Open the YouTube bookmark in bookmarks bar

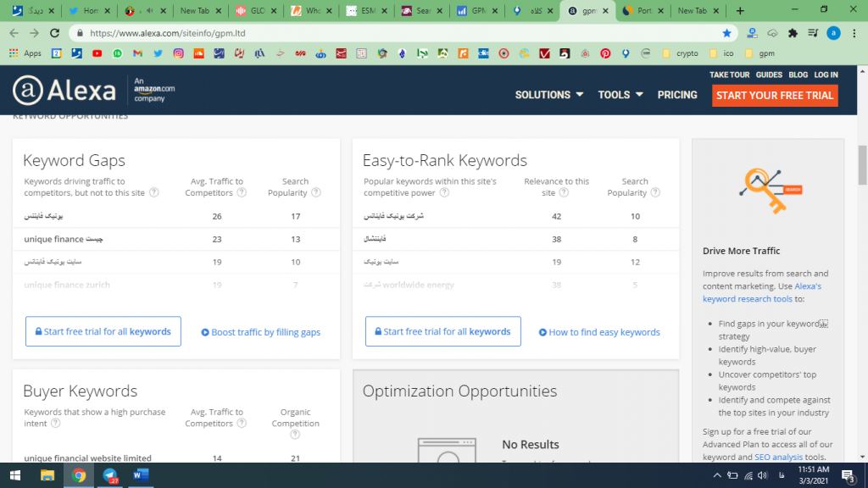[x=97, y=53]
